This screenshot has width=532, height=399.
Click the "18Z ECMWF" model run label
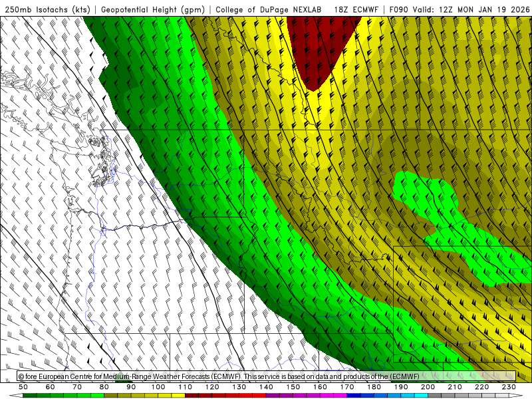point(356,10)
